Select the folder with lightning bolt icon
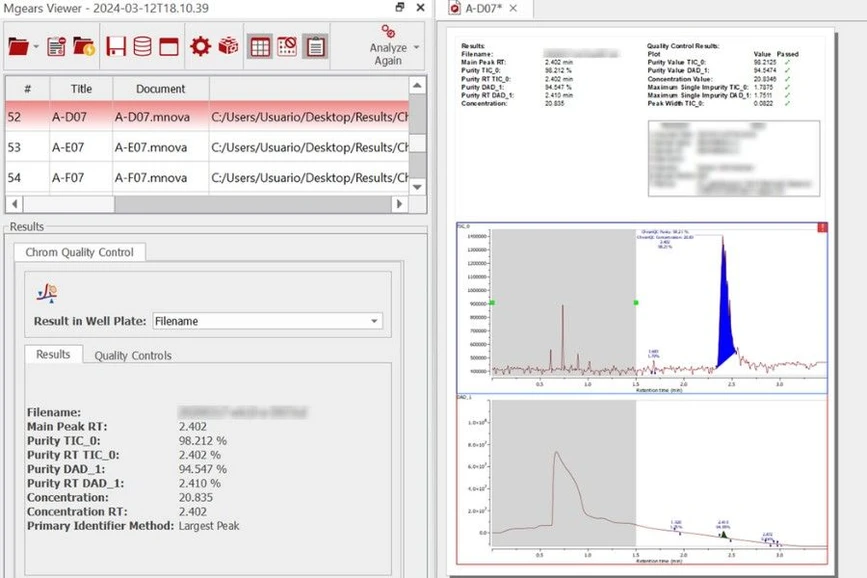 pyautogui.click(x=82, y=46)
